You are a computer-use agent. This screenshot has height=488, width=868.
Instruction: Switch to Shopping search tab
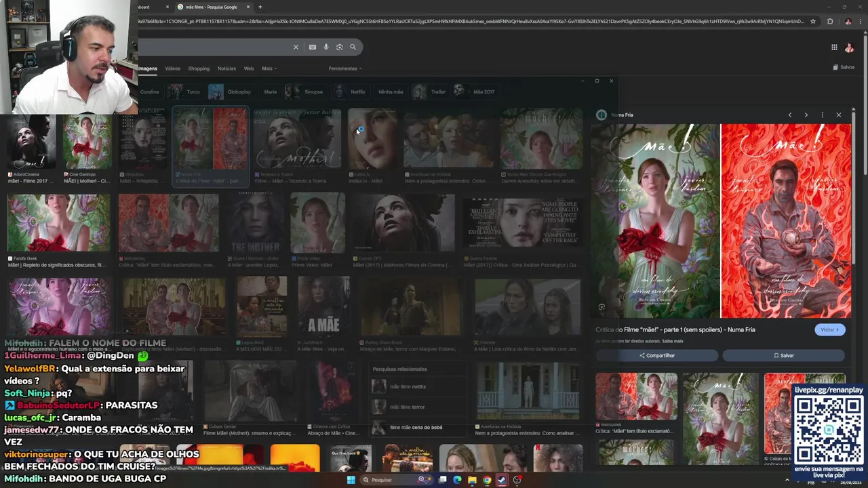coord(199,68)
